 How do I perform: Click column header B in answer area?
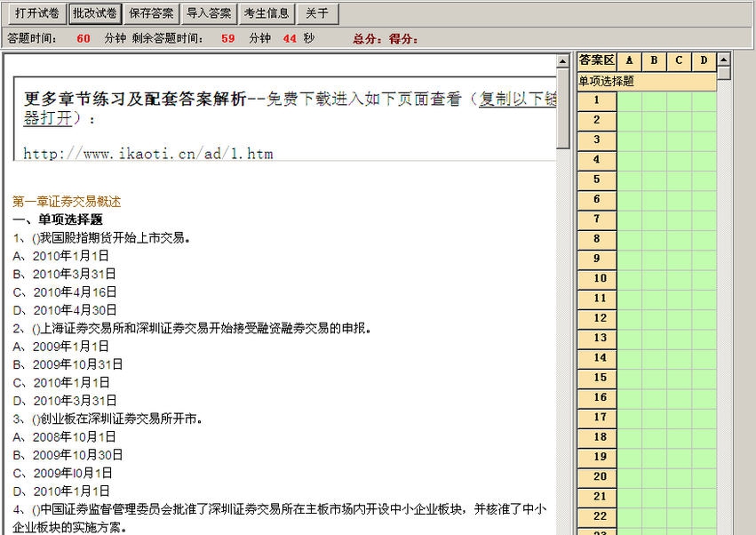click(654, 60)
